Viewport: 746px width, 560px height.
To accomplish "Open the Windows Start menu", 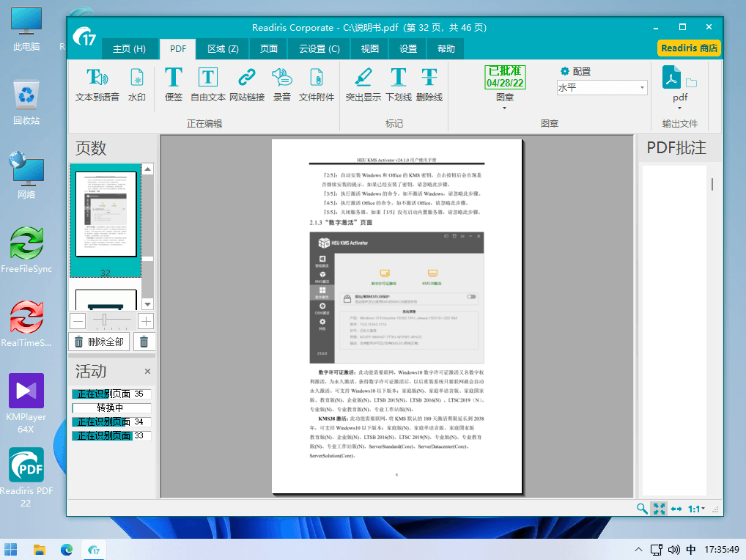I will (10, 550).
